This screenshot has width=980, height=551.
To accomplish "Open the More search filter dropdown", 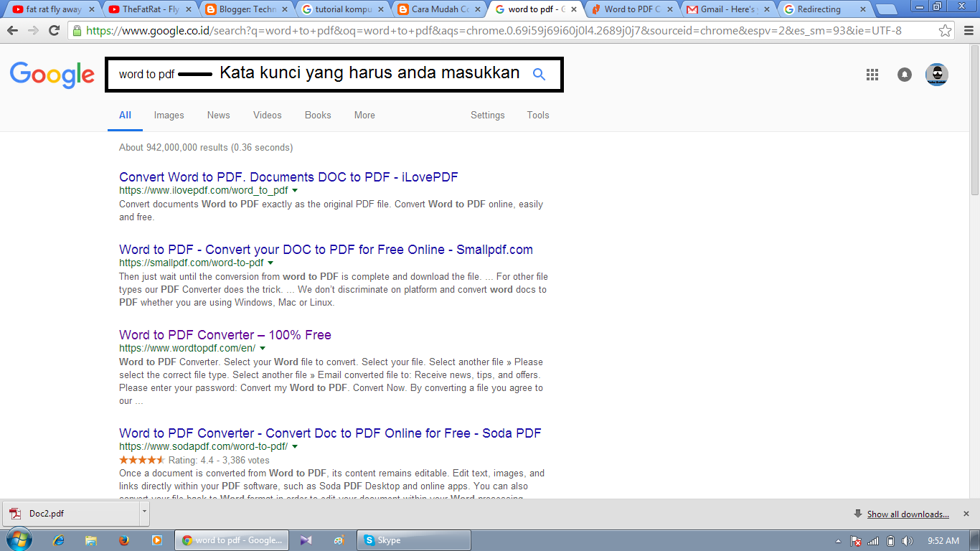I will (364, 116).
